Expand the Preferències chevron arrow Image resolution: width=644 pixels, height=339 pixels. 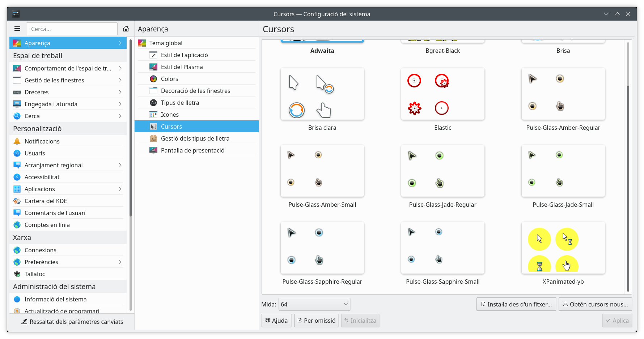pos(120,262)
